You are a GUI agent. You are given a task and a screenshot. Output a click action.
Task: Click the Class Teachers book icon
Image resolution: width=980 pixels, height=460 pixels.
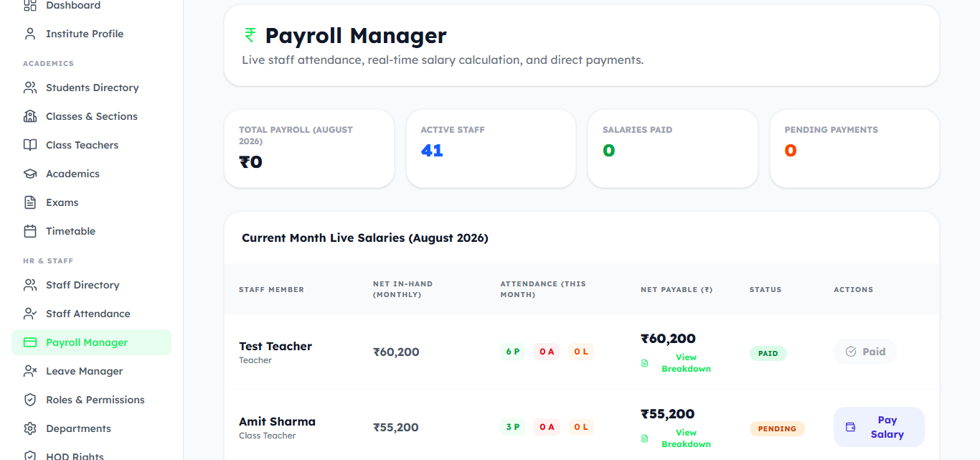pyautogui.click(x=30, y=145)
